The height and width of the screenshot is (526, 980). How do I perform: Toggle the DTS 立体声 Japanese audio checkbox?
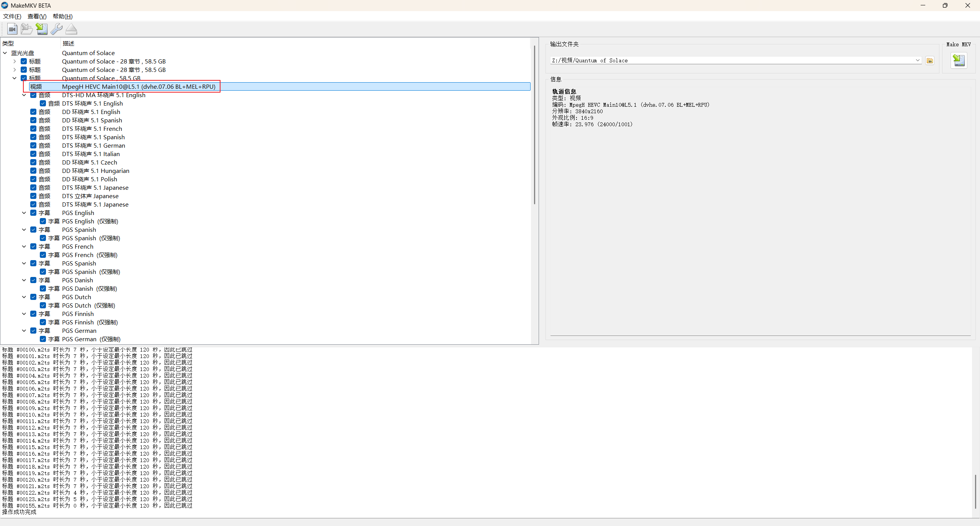click(34, 196)
